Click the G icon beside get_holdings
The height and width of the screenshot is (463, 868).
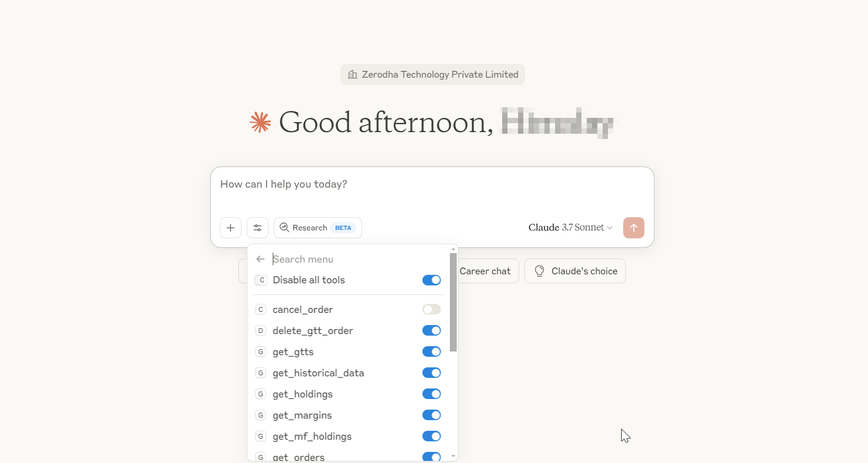pos(261,394)
